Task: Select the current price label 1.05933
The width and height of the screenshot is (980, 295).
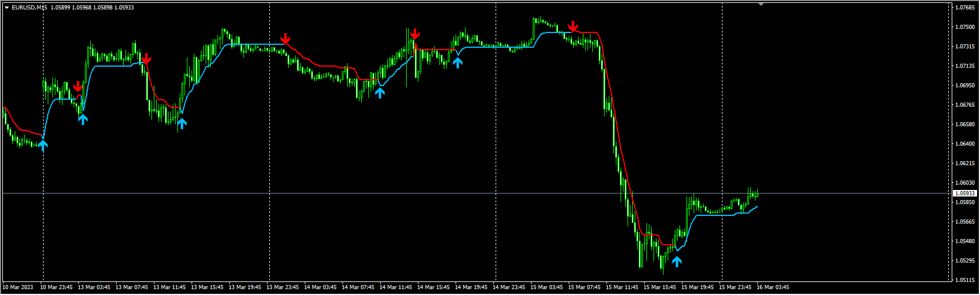Action: coord(965,193)
